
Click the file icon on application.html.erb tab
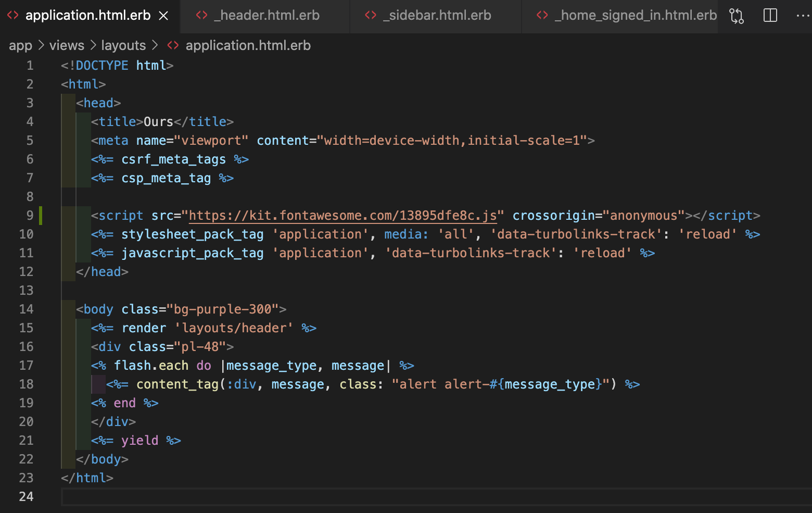click(x=13, y=16)
